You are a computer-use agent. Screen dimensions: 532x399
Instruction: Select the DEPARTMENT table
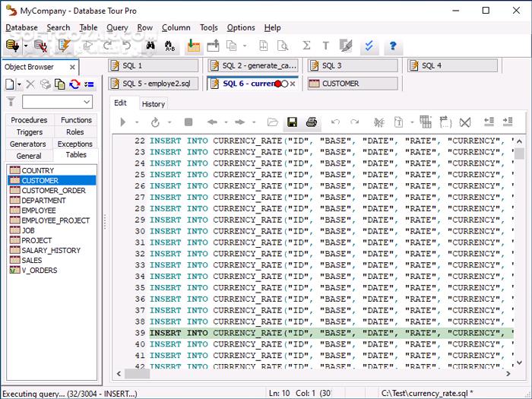point(43,200)
